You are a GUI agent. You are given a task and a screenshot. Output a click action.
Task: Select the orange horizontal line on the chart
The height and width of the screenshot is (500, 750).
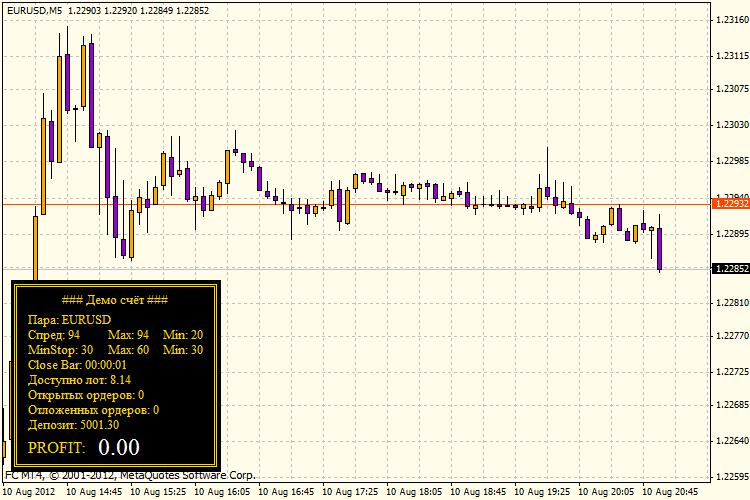pyautogui.click(x=356, y=204)
